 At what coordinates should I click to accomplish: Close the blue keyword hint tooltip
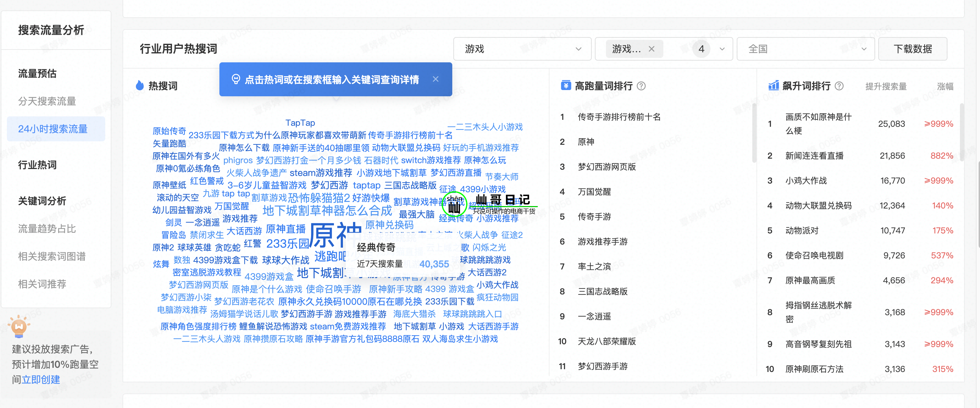[436, 79]
